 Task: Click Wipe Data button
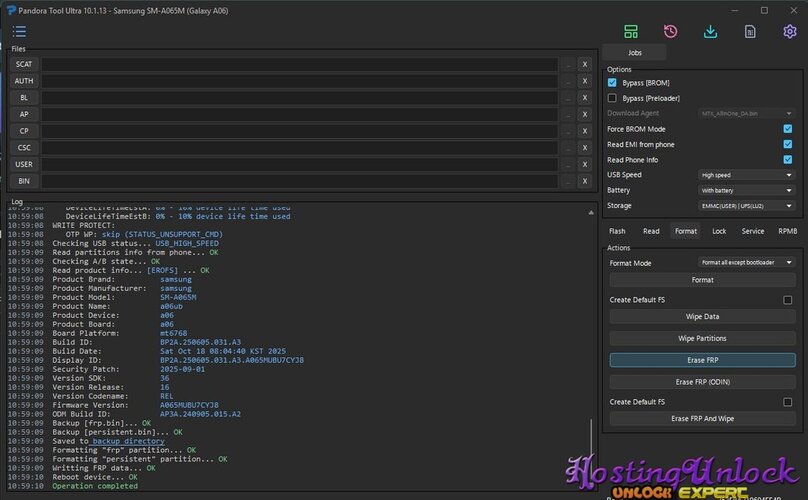[702, 316]
